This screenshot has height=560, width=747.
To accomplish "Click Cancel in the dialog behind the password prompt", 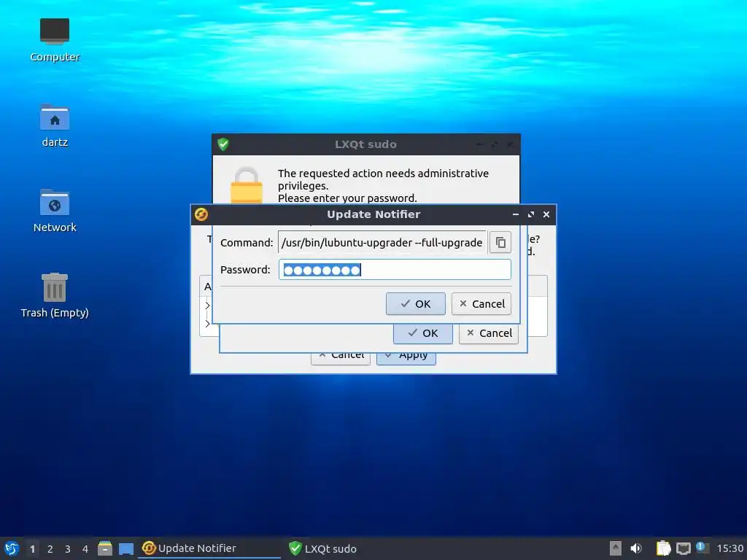I will click(x=488, y=333).
